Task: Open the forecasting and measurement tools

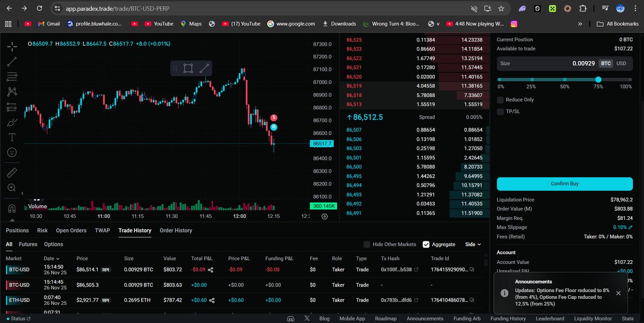Action: [12, 107]
